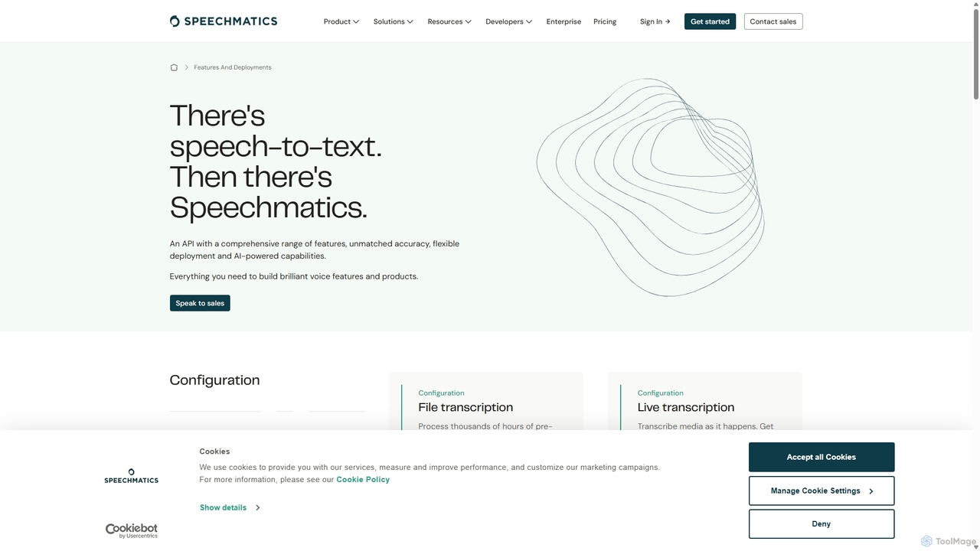Screen dimensions: 980x551
Task: Click the Contact sales button
Action: [x=773, y=21]
